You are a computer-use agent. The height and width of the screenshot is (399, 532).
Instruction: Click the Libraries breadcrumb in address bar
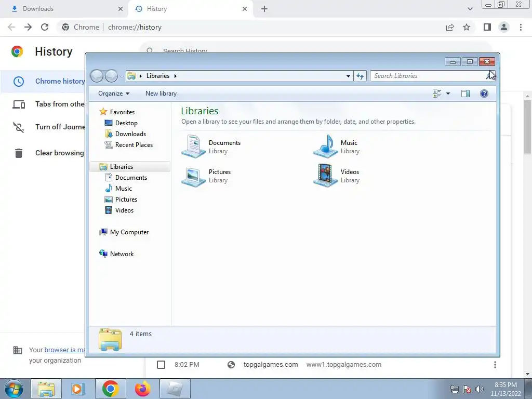pos(158,76)
